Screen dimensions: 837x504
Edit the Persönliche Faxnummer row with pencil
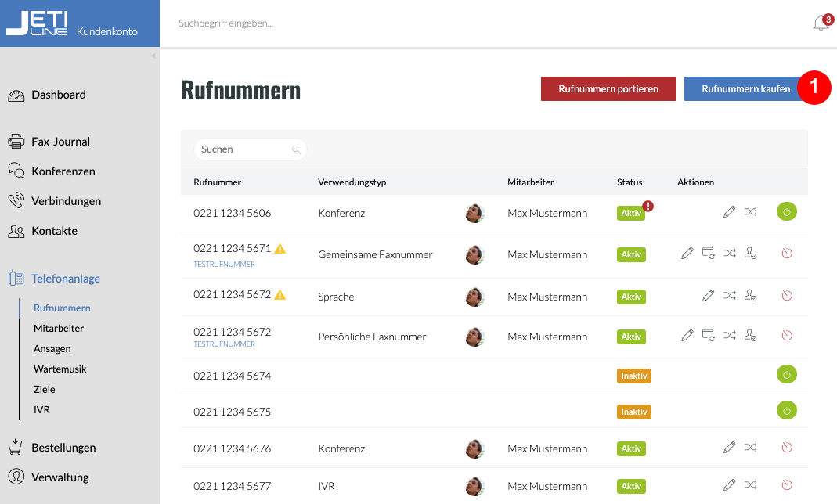tap(687, 336)
